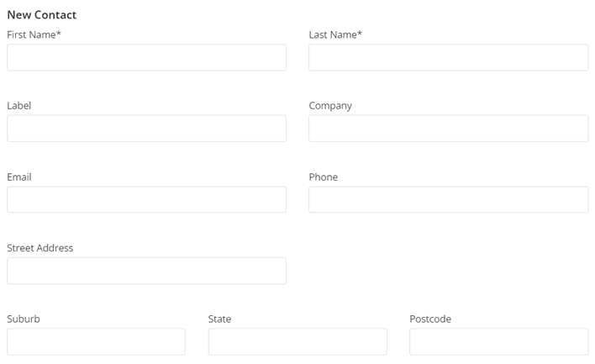Click into the Company text box

[448, 129]
